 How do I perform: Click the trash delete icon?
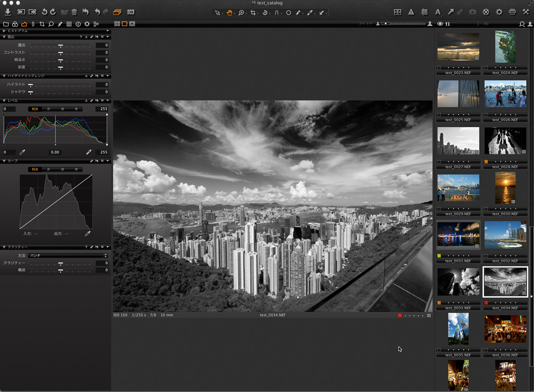point(75,12)
